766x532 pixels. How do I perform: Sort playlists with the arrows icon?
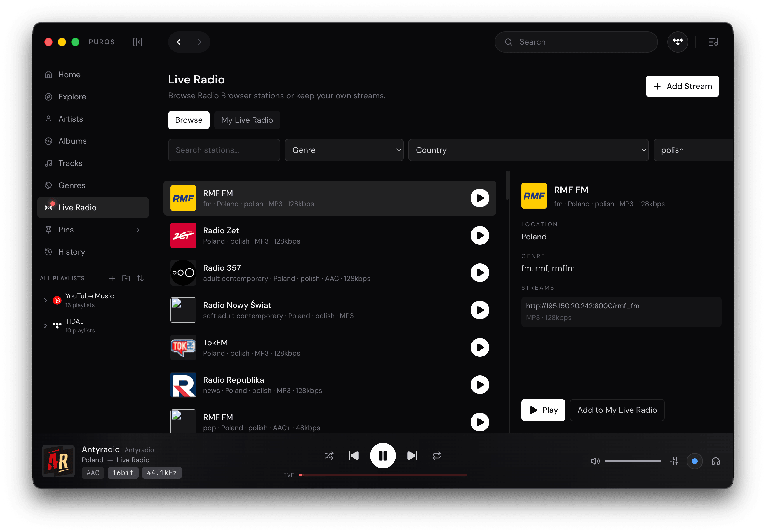click(140, 278)
